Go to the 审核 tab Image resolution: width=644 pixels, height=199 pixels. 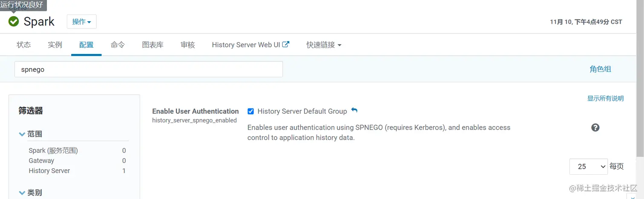coord(188,45)
